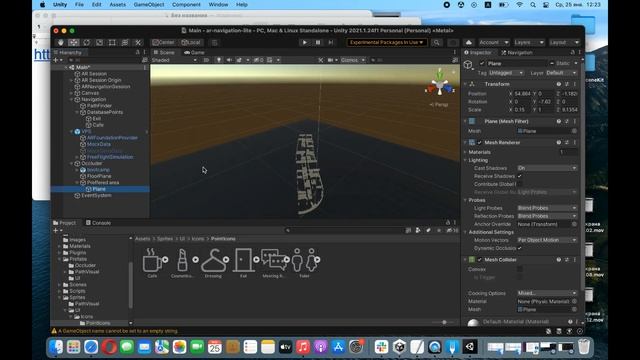Open the GameObject menu
The width and height of the screenshot is (640, 360).
point(149,4)
